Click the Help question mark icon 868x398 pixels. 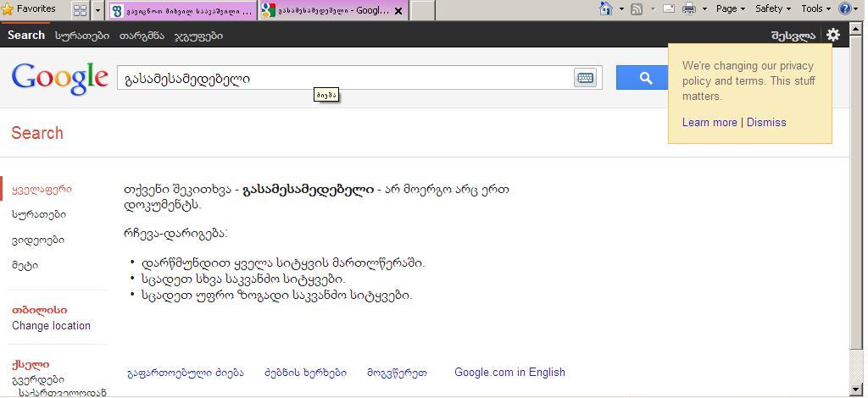point(845,8)
